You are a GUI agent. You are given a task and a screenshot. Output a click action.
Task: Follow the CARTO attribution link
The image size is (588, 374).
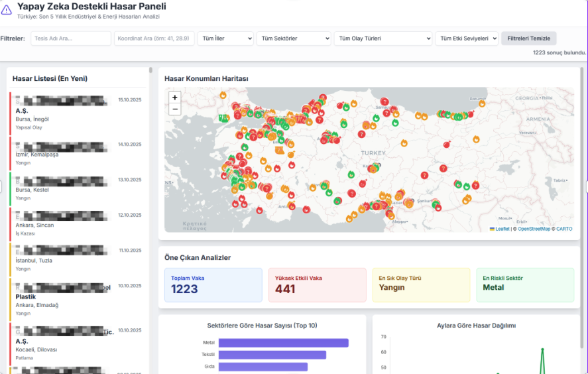pos(564,229)
